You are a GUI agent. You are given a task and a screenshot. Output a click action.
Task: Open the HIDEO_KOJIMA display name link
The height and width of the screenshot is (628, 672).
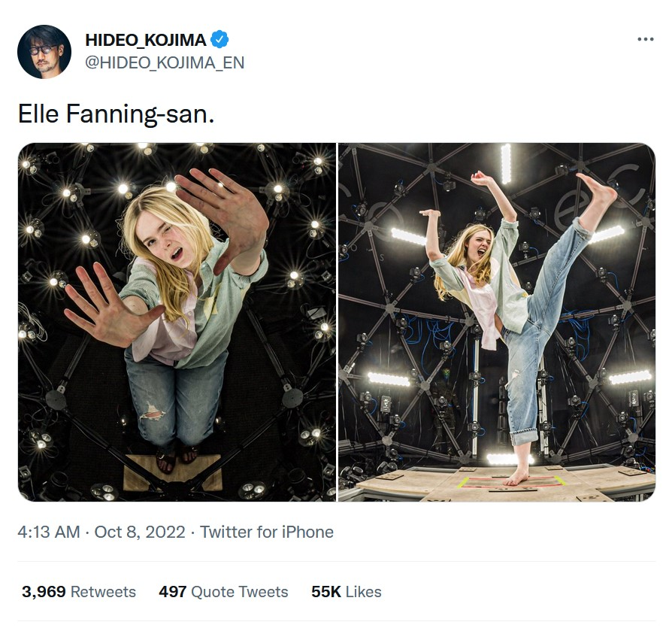(x=145, y=40)
